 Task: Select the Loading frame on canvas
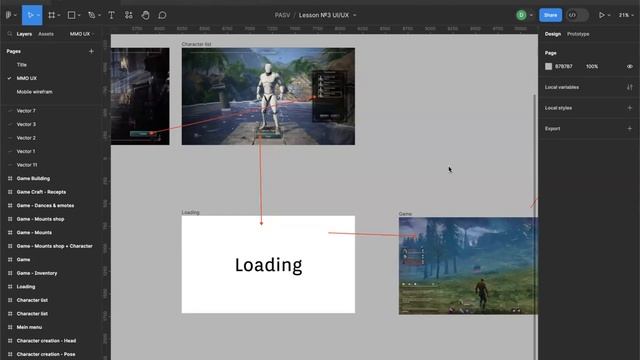click(268, 264)
